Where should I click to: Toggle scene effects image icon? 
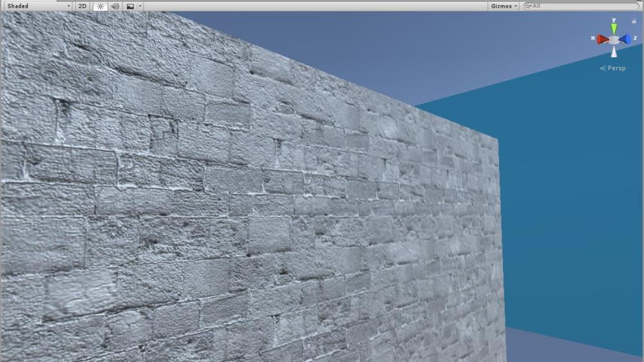(x=130, y=6)
